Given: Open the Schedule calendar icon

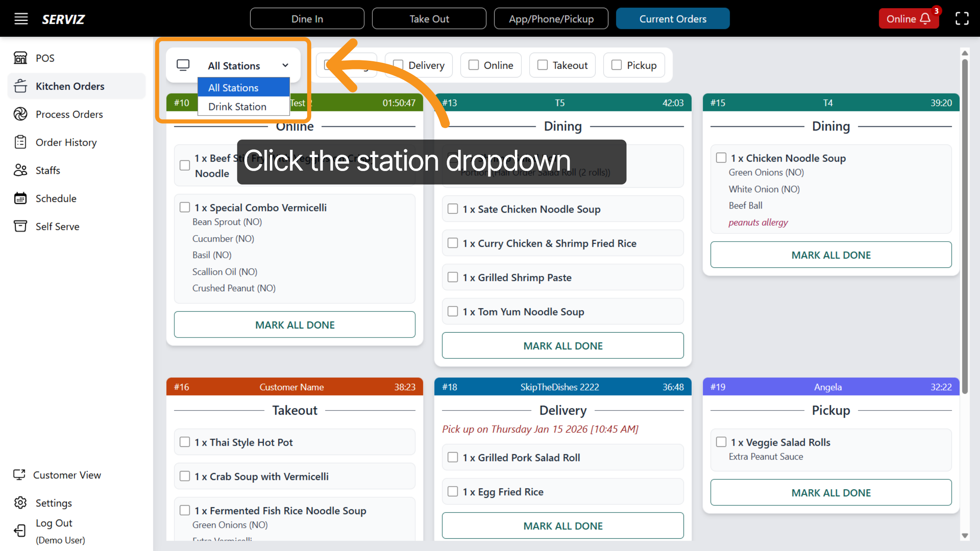Looking at the screenshot, I should tap(21, 198).
